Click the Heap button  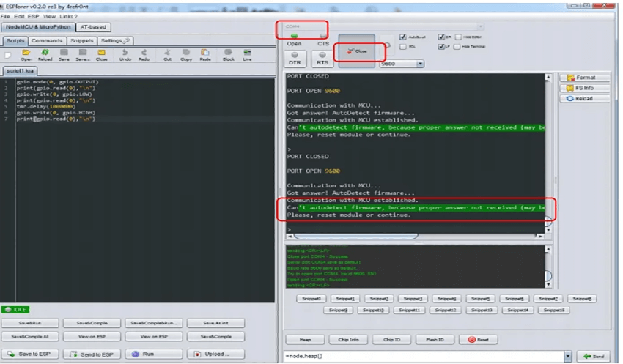(x=305, y=339)
